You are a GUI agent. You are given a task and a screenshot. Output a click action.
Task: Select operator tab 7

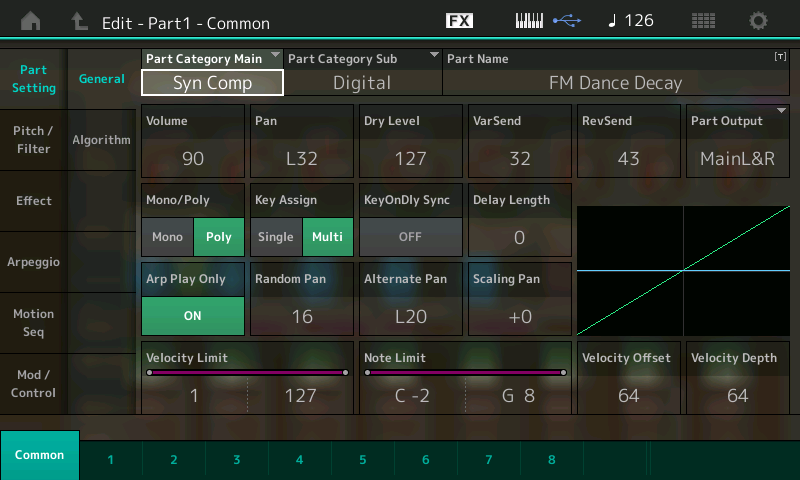pos(489,460)
